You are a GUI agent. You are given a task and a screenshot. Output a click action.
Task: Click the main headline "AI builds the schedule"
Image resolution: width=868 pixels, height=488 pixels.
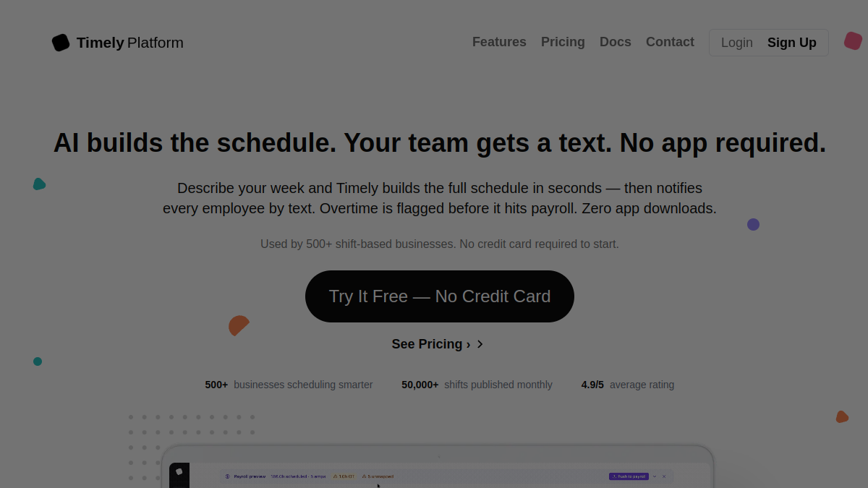[440, 143]
